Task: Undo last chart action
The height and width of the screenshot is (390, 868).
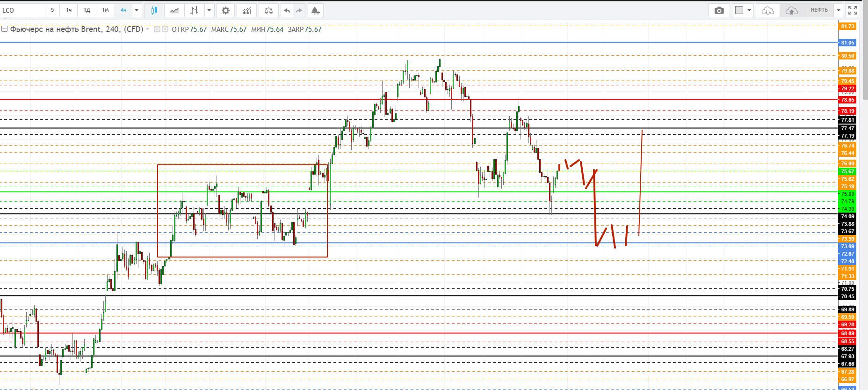Action: 287,10
